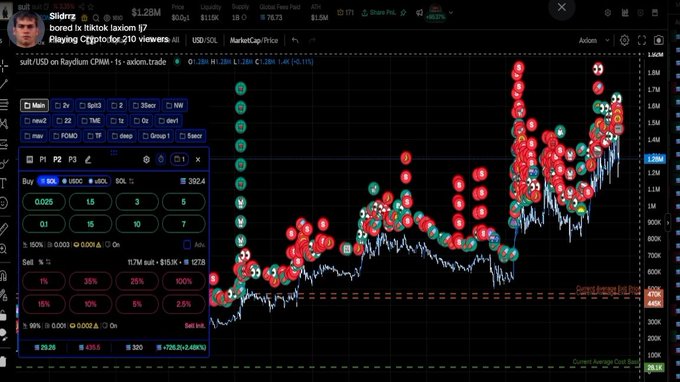This screenshot has width=680, height=382.
Task: Select the 5secr wallet group
Action: 190,136
